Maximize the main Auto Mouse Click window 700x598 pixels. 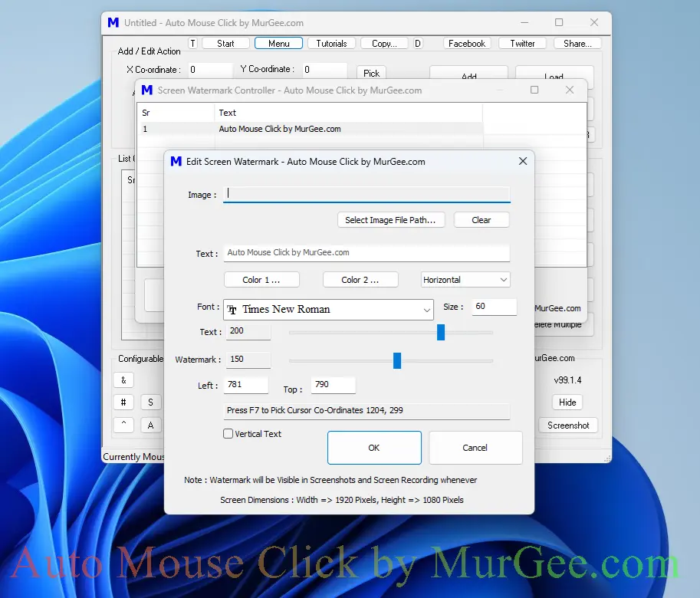click(x=559, y=22)
